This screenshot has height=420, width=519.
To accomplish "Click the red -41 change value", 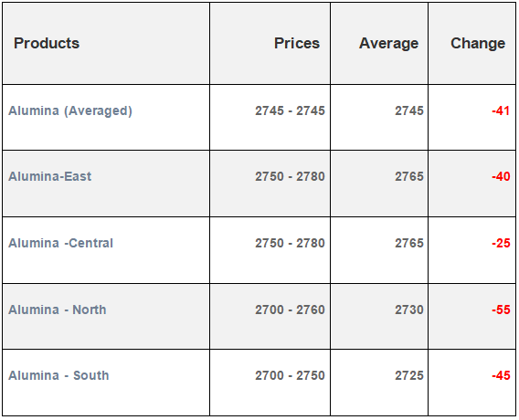I will click(x=501, y=110).
